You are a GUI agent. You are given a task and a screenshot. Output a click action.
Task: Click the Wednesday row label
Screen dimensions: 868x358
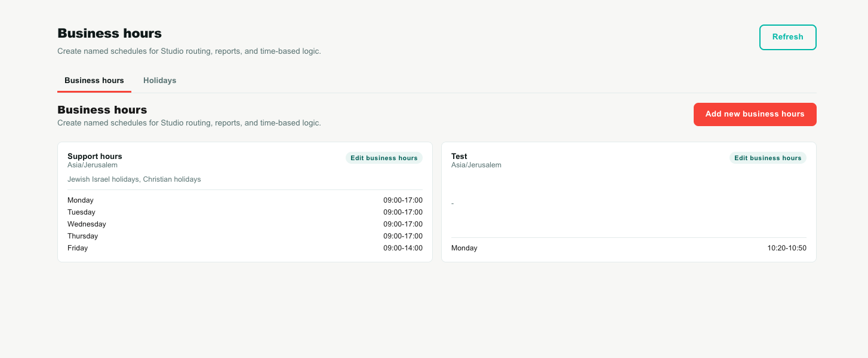click(87, 224)
